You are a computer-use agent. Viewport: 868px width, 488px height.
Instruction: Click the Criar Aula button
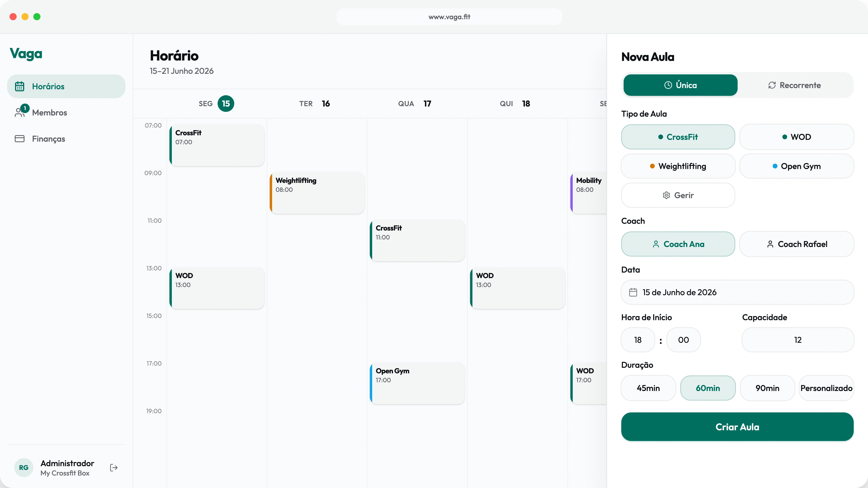click(737, 427)
